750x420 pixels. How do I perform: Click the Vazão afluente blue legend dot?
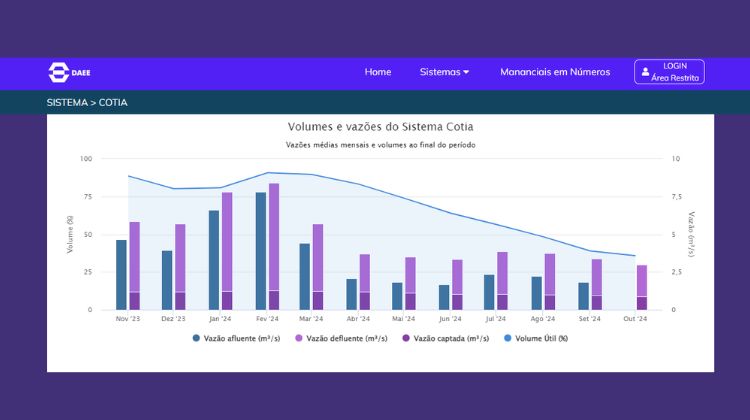[197, 338]
